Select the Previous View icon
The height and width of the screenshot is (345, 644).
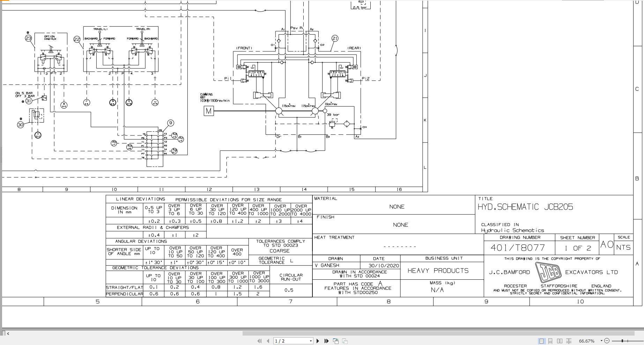point(336,341)
